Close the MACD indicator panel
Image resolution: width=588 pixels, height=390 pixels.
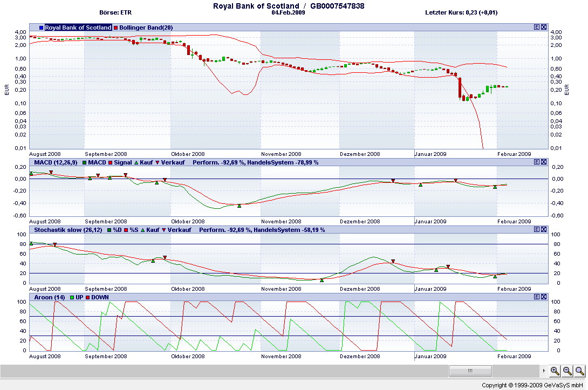[x=544, y=162]
